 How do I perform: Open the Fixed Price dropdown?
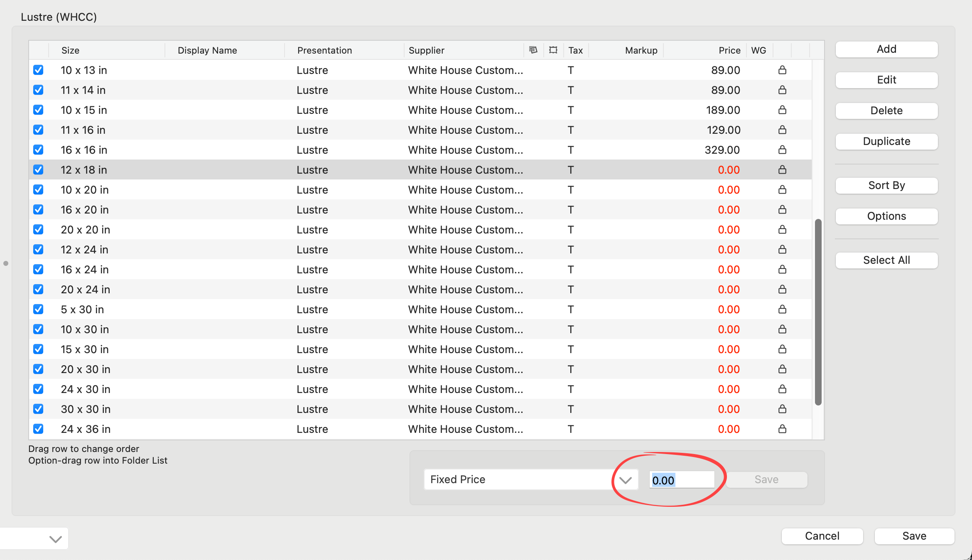point(531,479)
